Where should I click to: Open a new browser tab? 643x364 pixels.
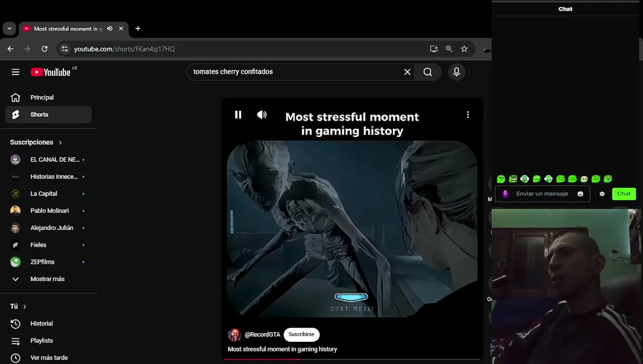coord(138,29)
